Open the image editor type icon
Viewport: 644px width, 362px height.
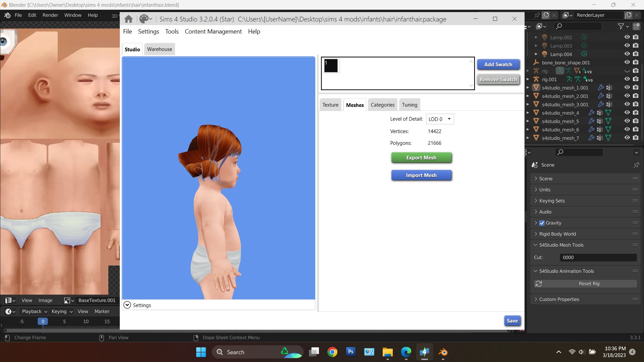[10, 300]
